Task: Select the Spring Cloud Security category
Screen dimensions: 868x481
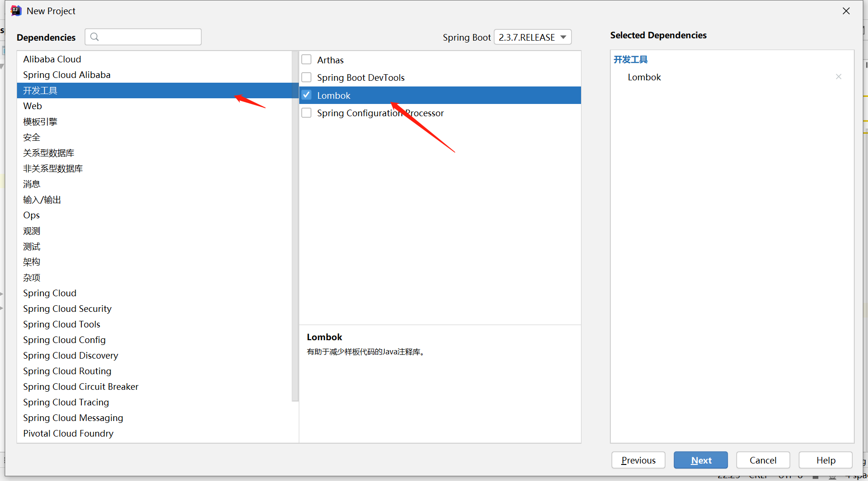Action: [x=155, y=309]
